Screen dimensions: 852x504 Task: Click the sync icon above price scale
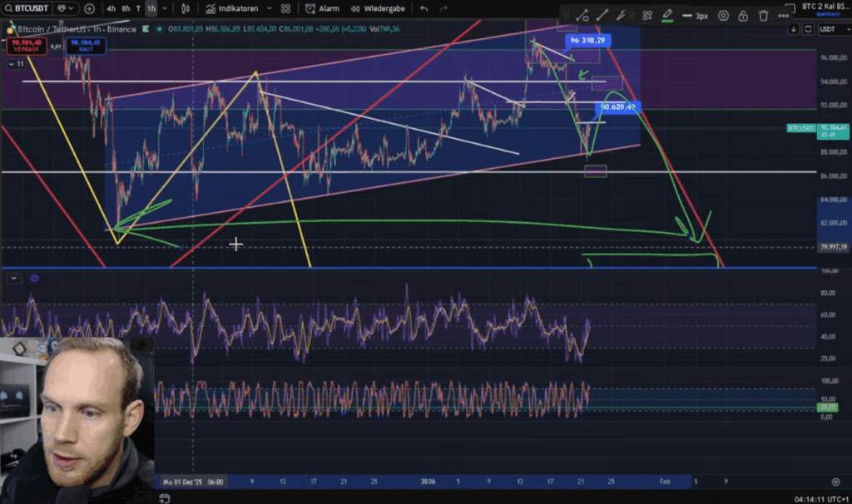point(808,29)
